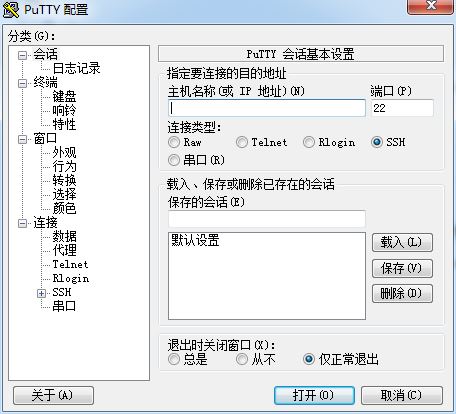This screenshot has width=456, height=414.
Task: Set close window on exit to 总是
Action: 174,359
